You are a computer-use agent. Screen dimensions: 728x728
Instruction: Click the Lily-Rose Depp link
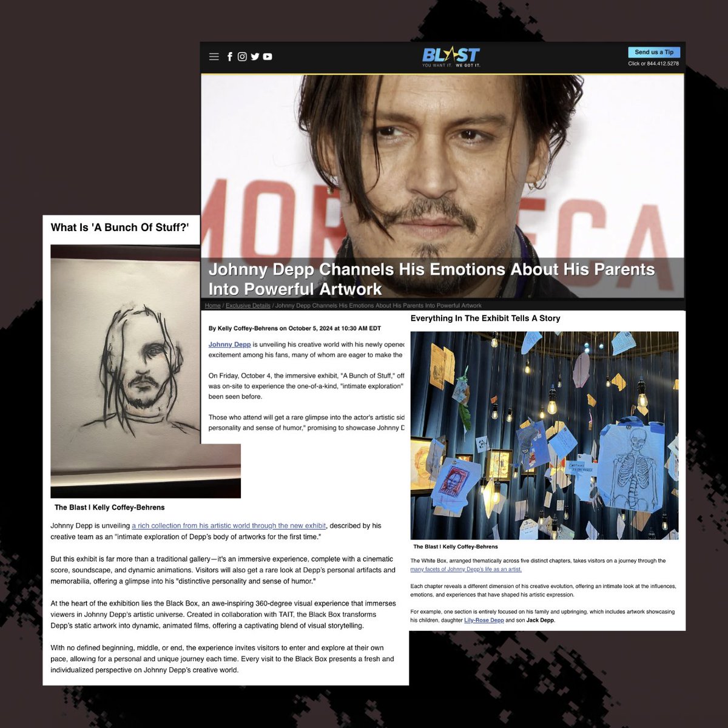(484, 620)
